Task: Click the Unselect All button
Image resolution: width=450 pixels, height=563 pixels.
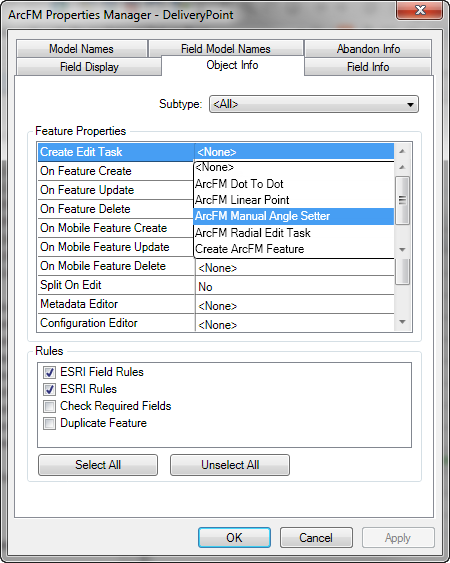Action: click(230, 465)
